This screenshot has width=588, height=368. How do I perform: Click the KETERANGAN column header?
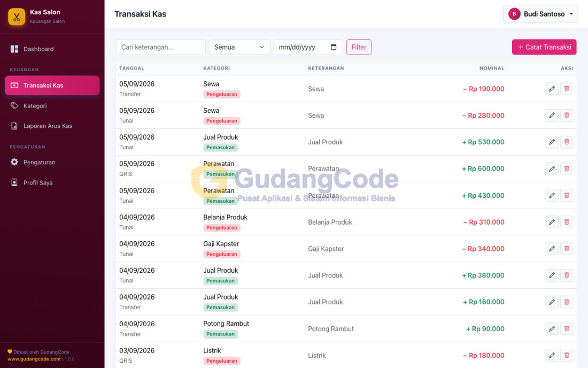coord(326,68)
